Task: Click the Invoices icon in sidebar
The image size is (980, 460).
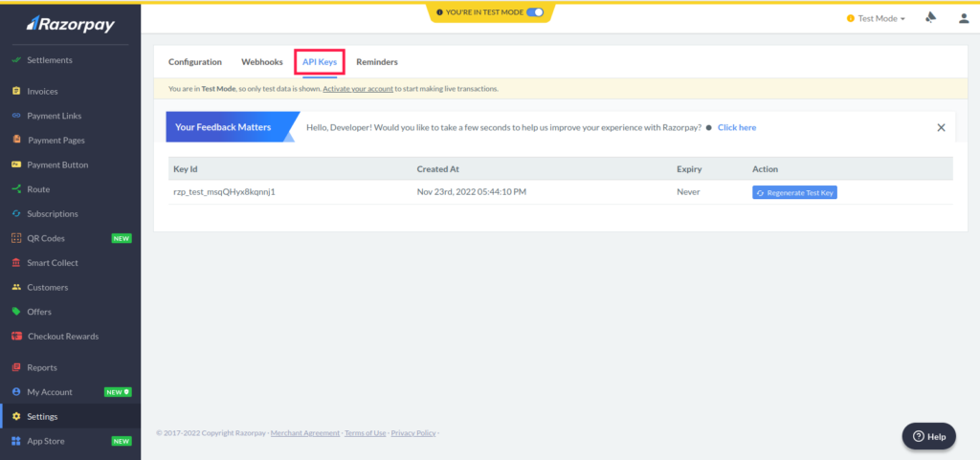Action: 16,92
